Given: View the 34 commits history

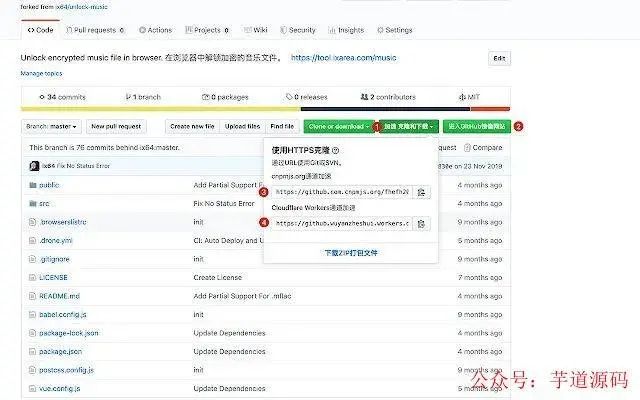Looking at the screenshot, I should 62,97.
